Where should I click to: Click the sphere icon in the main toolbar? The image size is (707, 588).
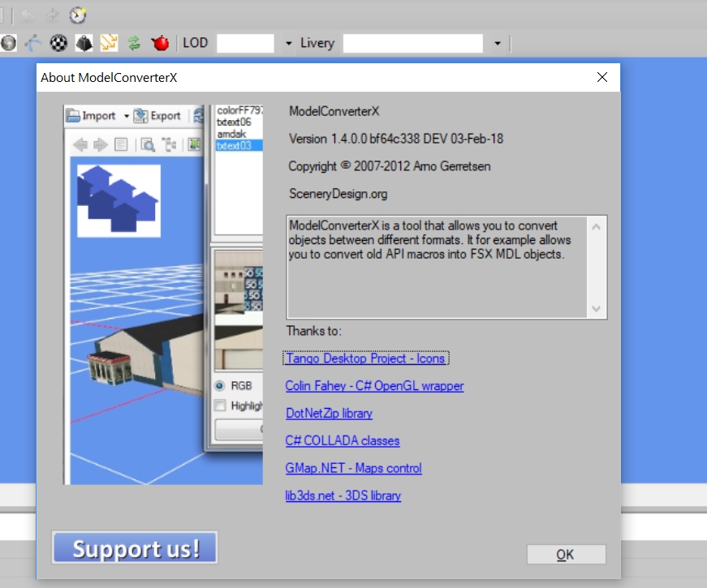[8, 43]
